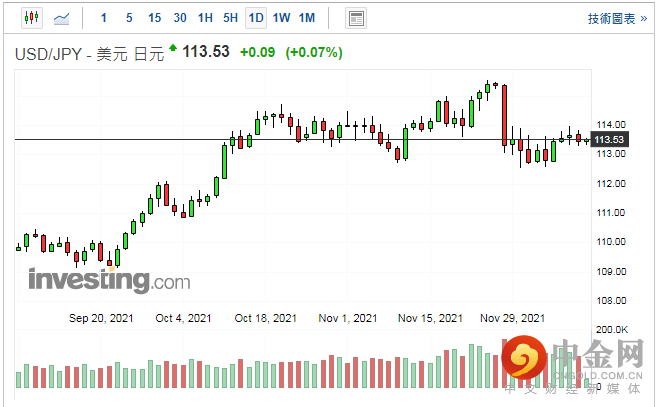Screen dimensions: 658x407
Task: Click the USD/JPY - 美元 日元 title
Action: 89,54
